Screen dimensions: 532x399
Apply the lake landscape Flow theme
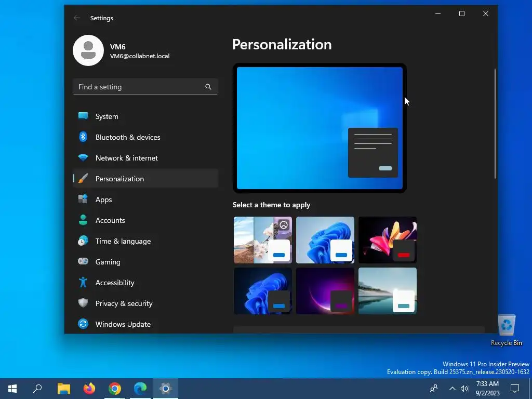(x=388, y=291)
